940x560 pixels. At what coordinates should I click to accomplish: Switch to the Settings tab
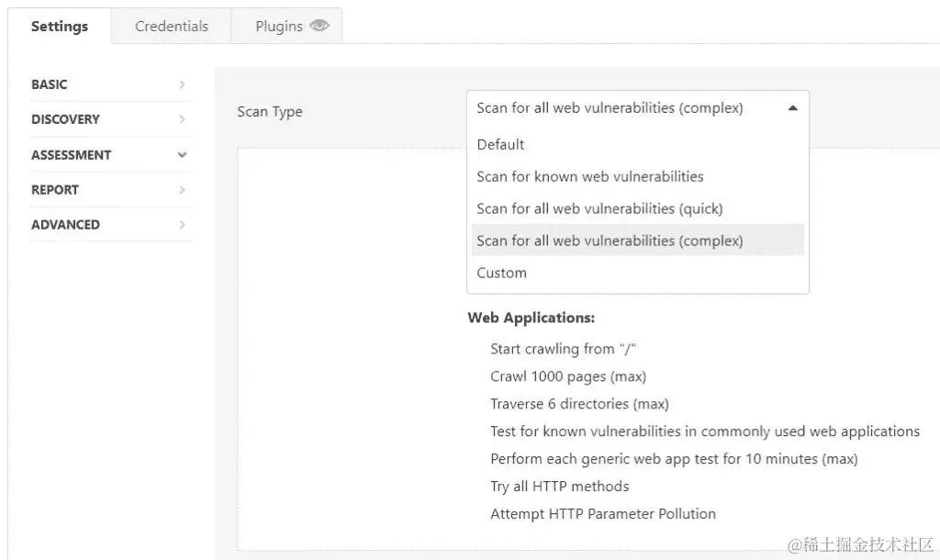coord(60,26)
